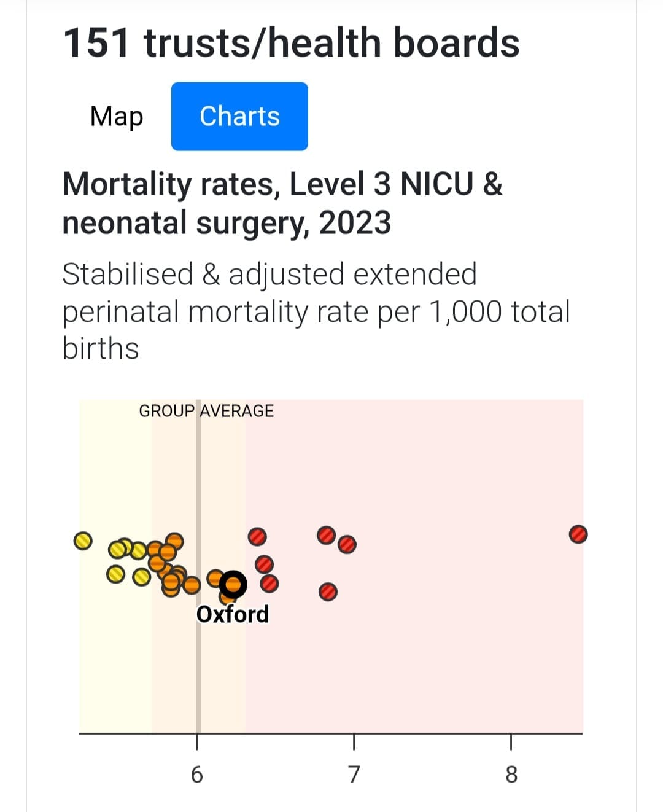This screenshot has height=812, width=663.
Task: Click the axis value 7
Action: [x=354, y=775]
